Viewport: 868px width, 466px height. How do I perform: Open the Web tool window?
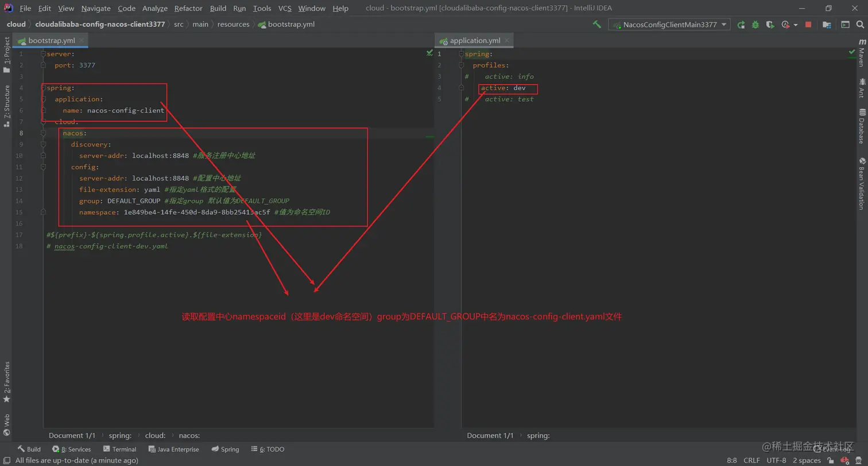[x=7, y=425]
